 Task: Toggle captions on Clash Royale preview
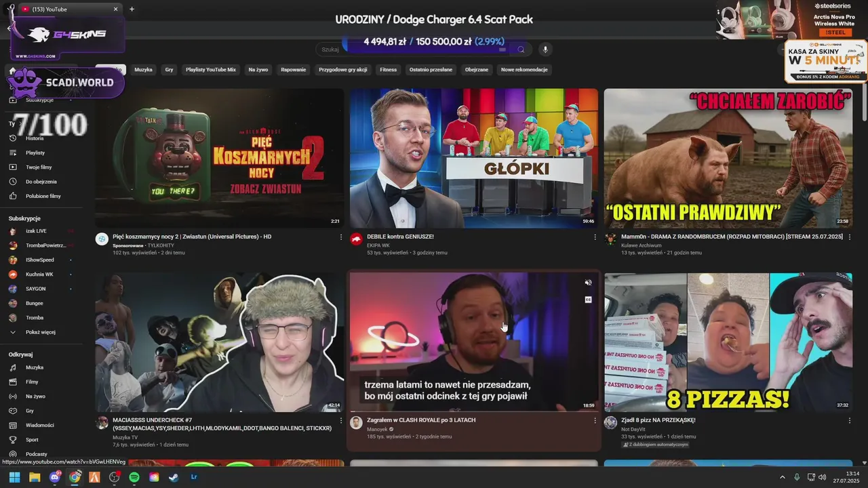click(x=588, y=300)
